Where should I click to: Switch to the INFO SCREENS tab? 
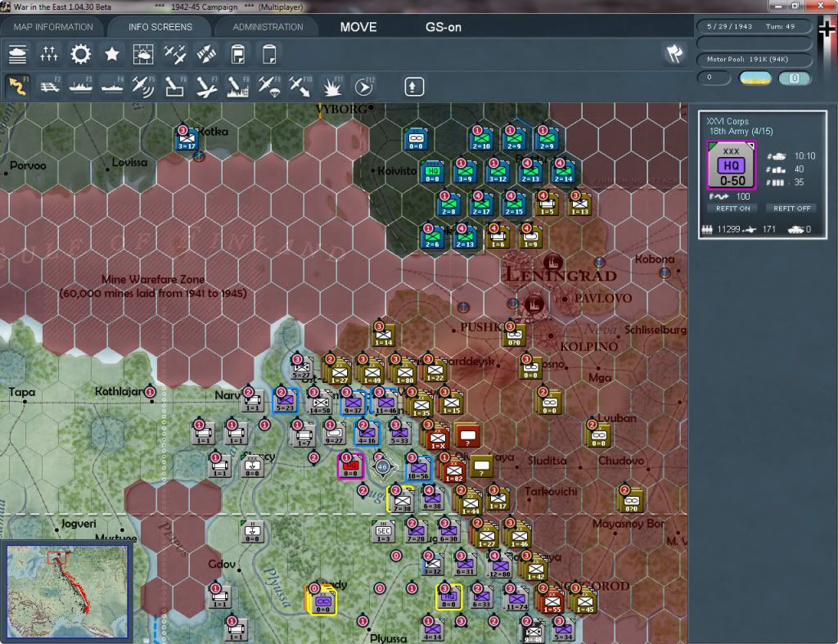160,27
